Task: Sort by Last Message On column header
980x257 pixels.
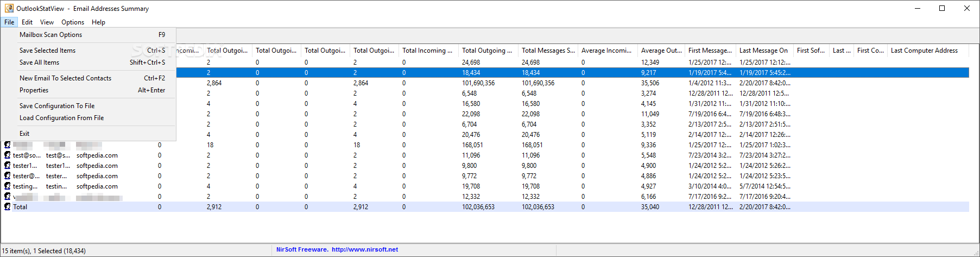Action: coord(766,51)
